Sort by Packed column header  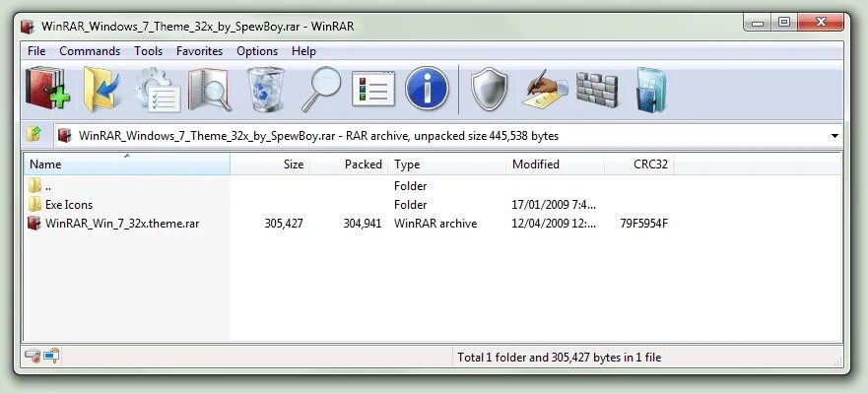348,164
